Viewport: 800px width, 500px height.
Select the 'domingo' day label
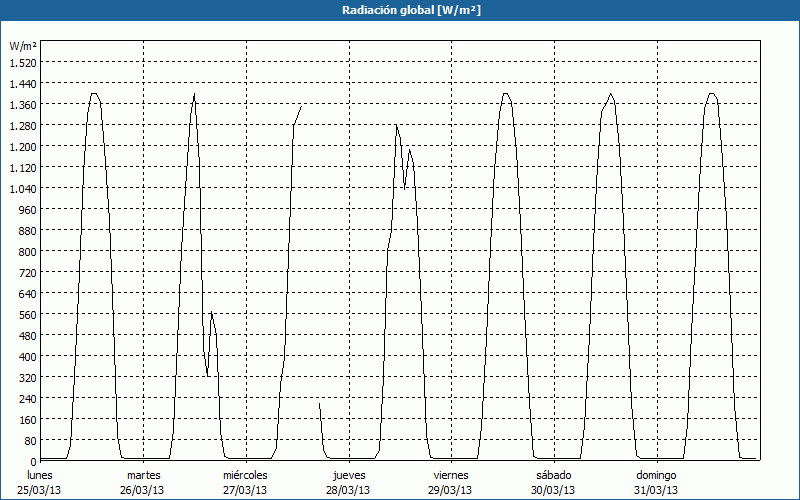pos(656,475)
